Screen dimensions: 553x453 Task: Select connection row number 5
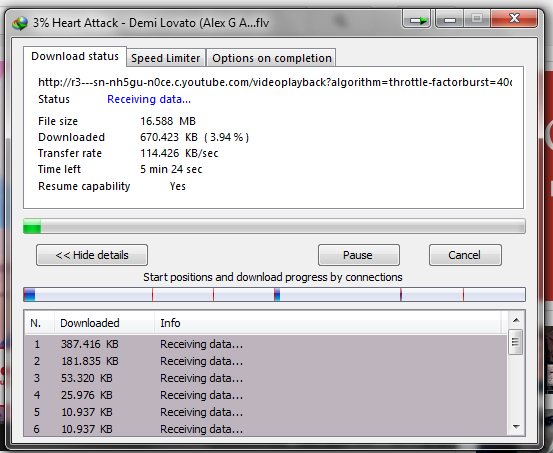pyautogui.click(x=266, y=412)
